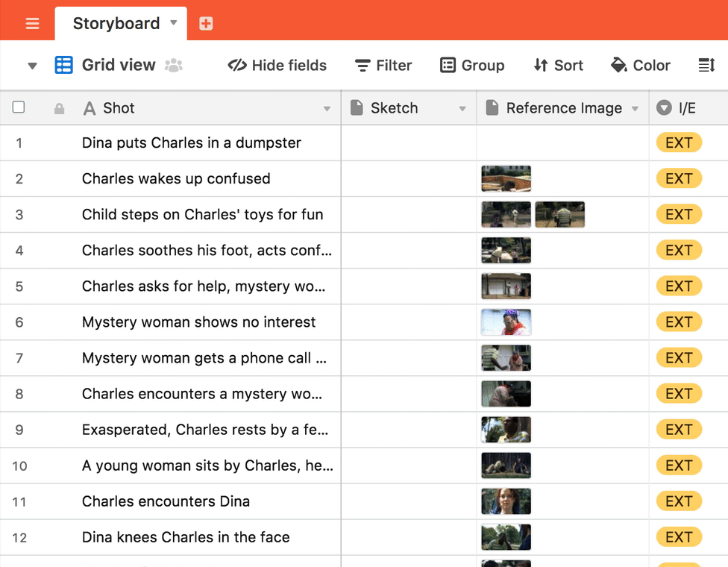Add a new table with plus icon

click(x=206, y=23)
